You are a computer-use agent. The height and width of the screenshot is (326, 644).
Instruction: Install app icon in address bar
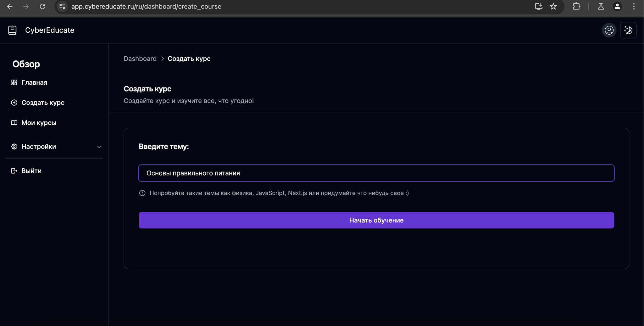539,6
